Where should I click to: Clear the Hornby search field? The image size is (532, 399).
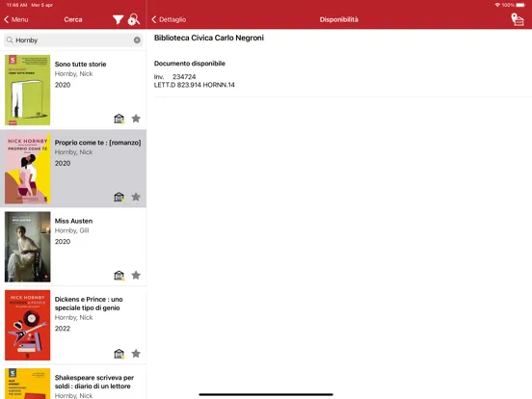click(137, 40)
